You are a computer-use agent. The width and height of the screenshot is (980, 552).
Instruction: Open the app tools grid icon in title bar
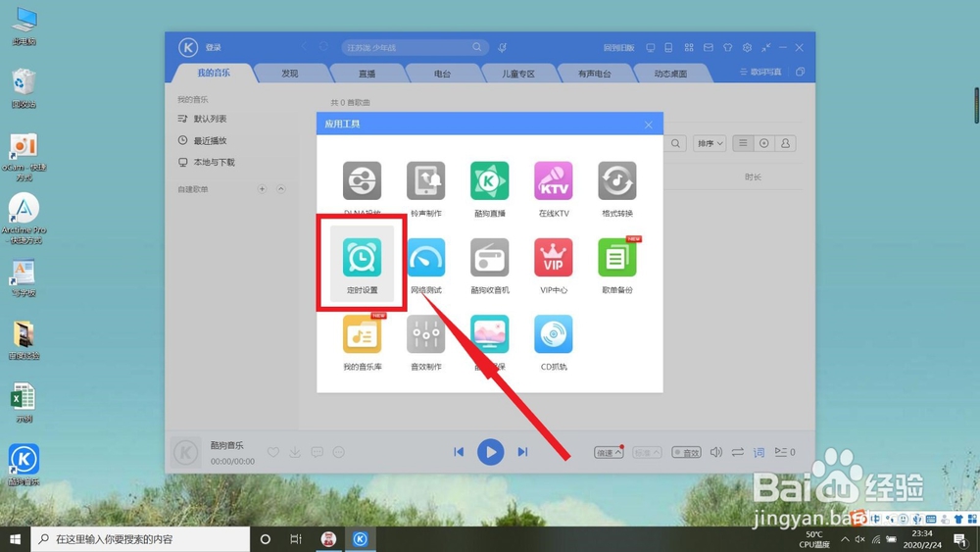[689, 47]
